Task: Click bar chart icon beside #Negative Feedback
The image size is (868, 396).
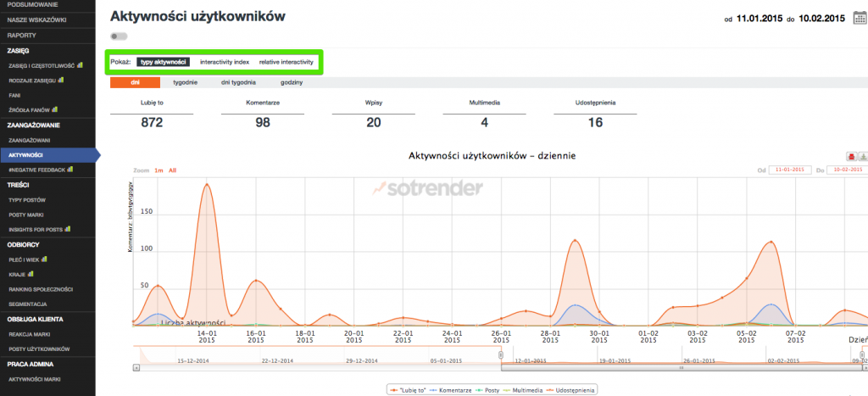Action: pos(70,170)
